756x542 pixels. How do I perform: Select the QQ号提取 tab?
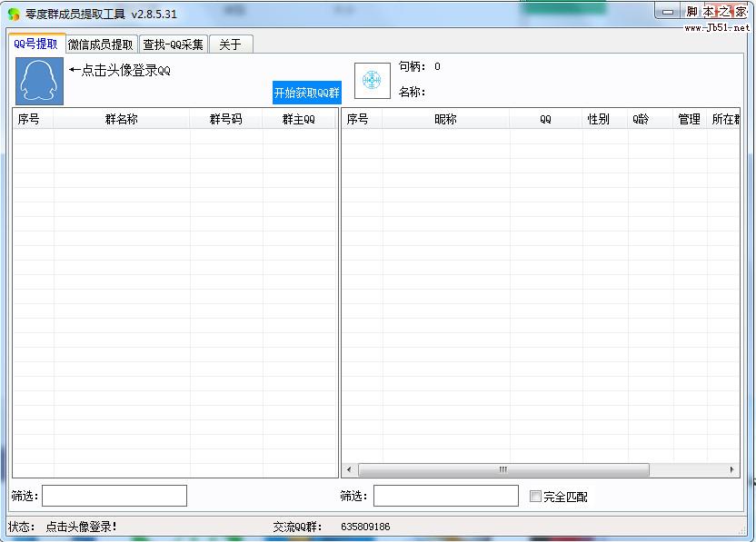(x=36, y=44)
